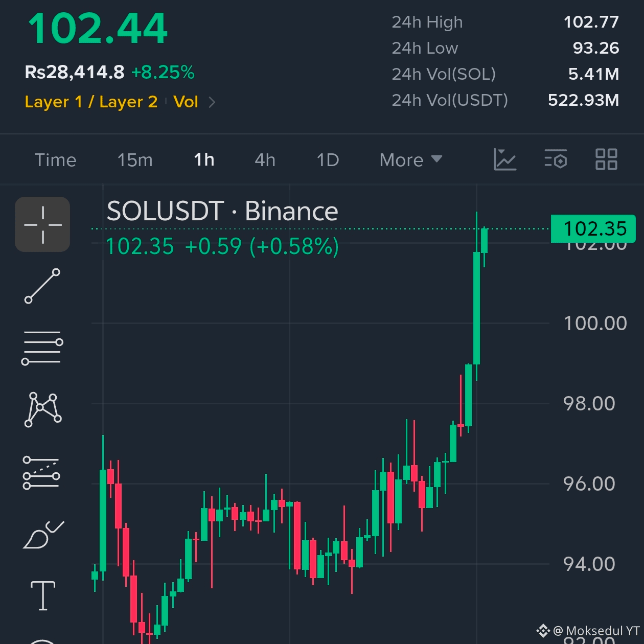Image resolution: width=644 pixels, height=644 pixels.
Task: Tap the SOLUSDT · Binance chart title
Action: point(222,211)
